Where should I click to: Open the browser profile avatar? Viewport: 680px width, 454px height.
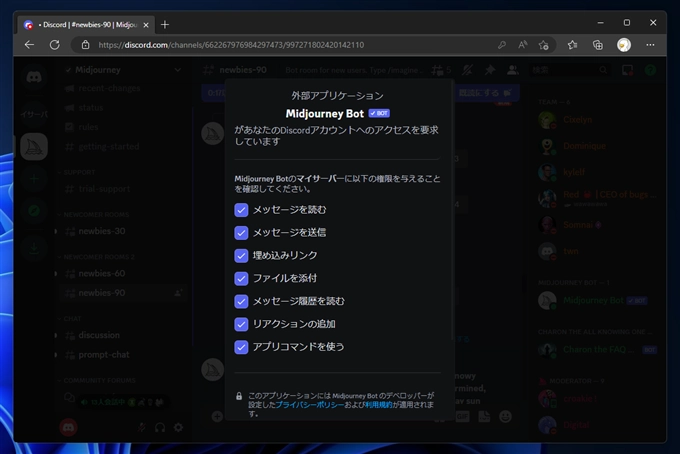(624, 45)
